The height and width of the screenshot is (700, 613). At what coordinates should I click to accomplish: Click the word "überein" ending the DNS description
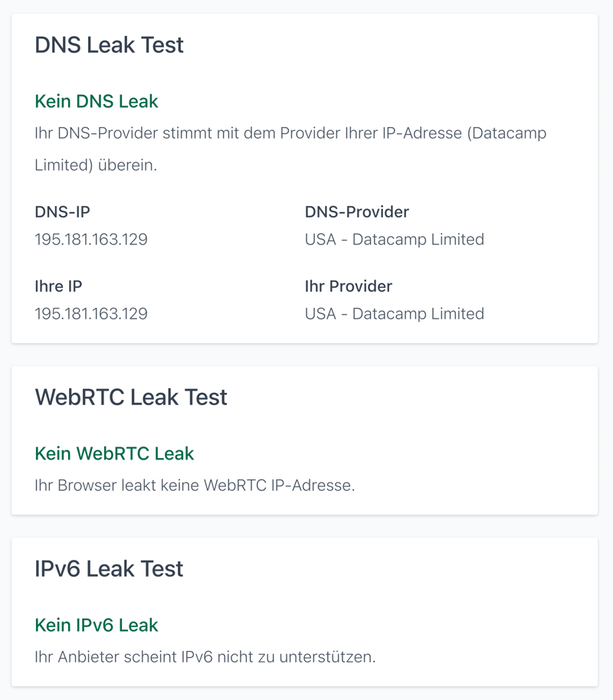pyautogui.click(x=126, y=165)
